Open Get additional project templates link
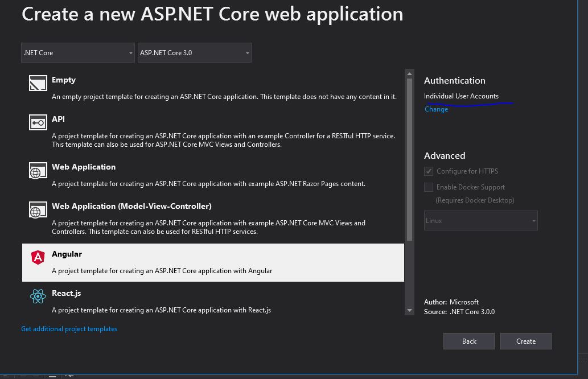Screen dimensions: 588x379 (x=69, y=329)
